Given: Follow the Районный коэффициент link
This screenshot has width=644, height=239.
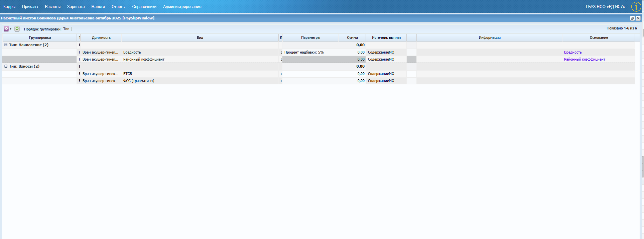Looking at the screenshot, I should (x=585, y=59).
